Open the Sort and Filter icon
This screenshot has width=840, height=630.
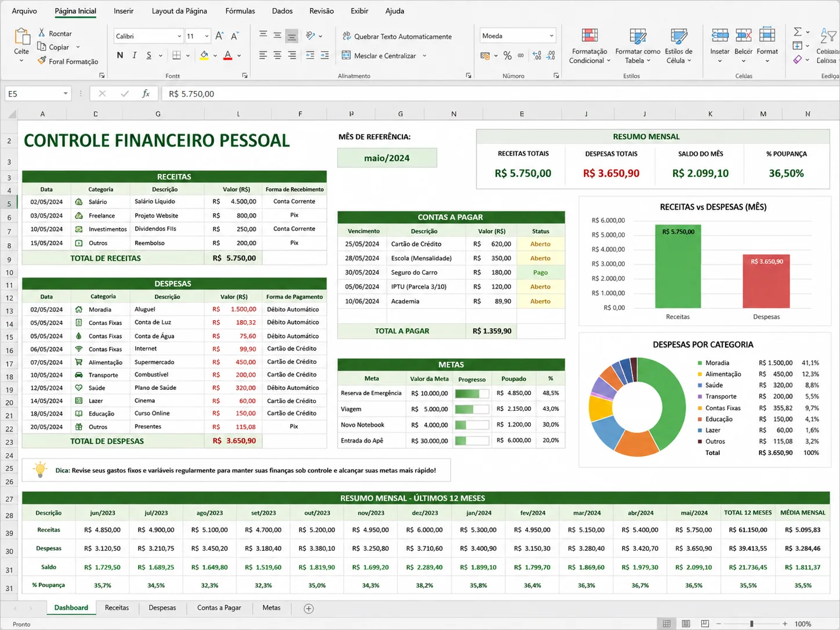(x=828, y=37)
